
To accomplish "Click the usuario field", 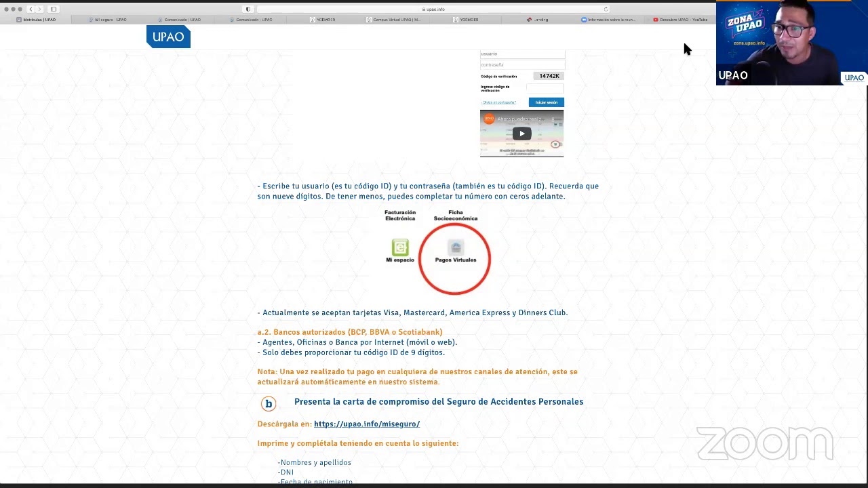I will (x=522, y=54).
